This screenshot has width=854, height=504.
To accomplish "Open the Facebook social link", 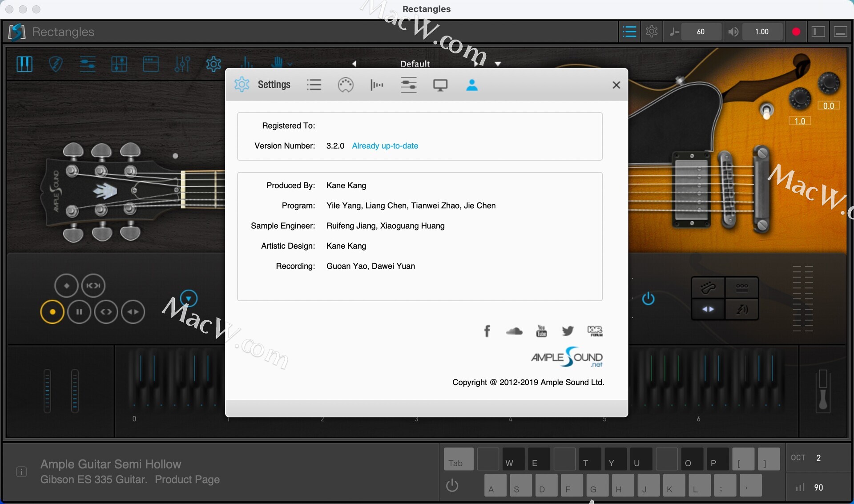I will click(x=487, y=331).
